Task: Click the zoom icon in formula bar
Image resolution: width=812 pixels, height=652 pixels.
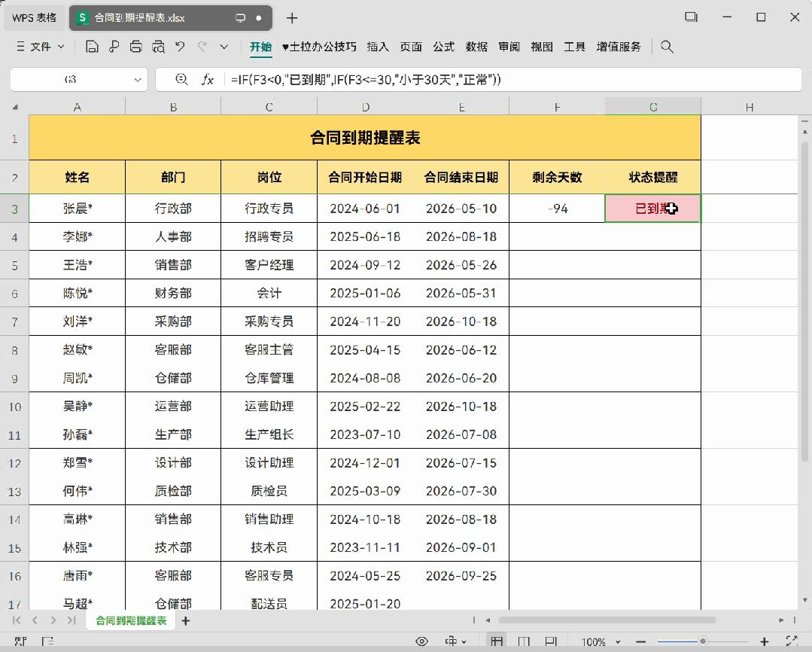Action: point(181,79)
